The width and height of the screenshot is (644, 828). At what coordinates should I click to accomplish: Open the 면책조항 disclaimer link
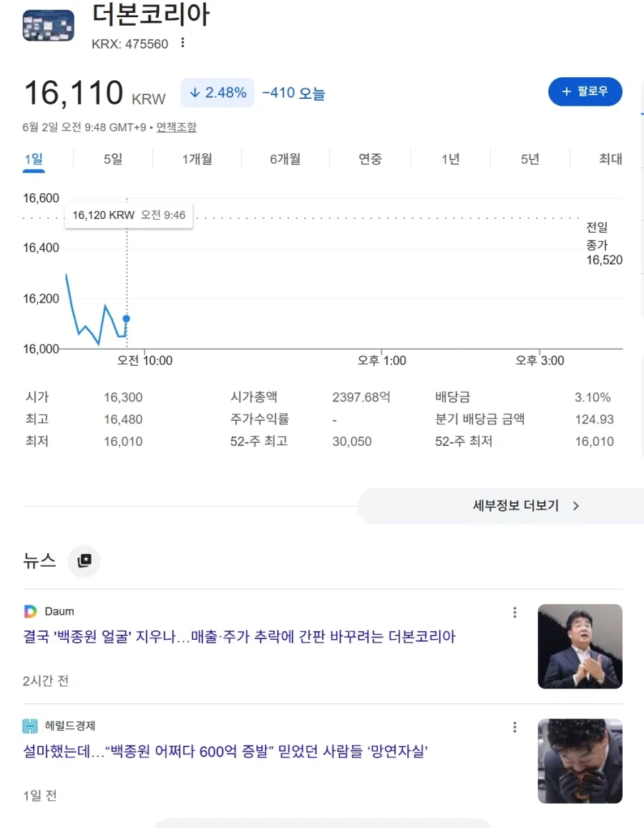coord(176,127)
